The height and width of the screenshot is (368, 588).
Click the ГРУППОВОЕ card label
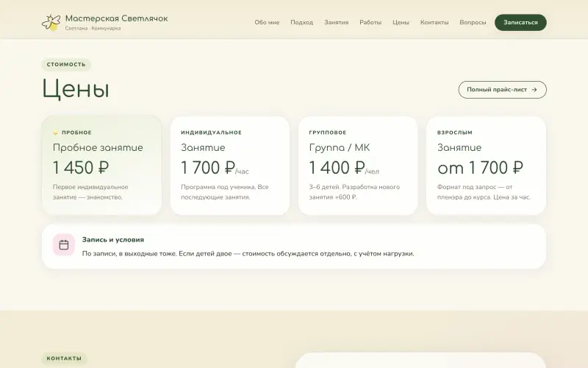[x=328, y=132]
